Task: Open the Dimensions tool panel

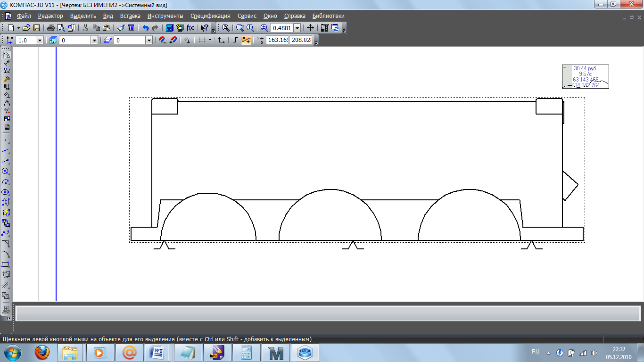Action: click(7, 63)
